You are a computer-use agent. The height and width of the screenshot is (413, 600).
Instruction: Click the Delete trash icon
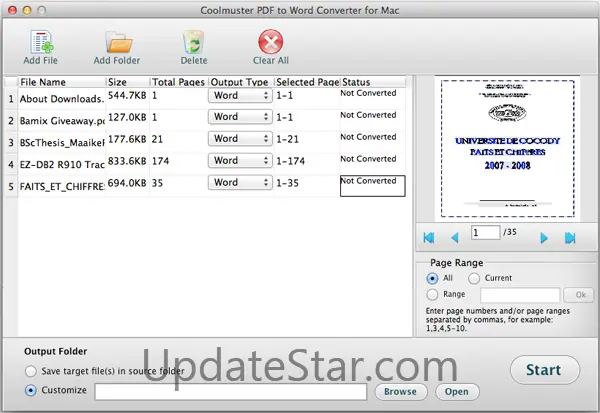[194, 42]
